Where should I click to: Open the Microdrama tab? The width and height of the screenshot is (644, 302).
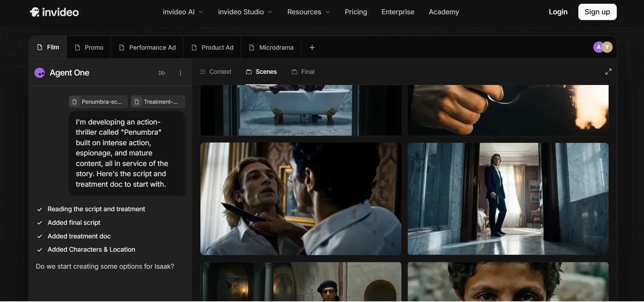271,47
